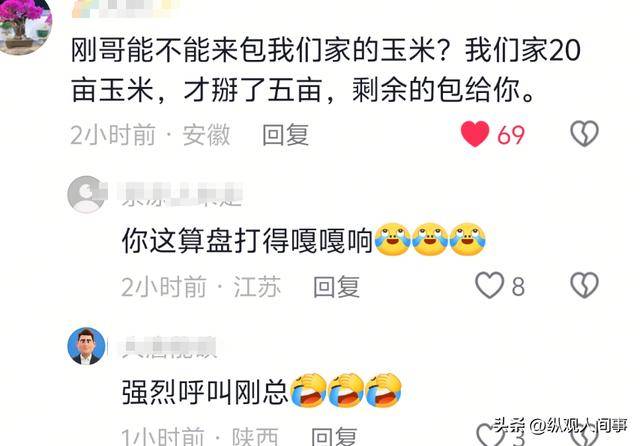Open the flower avatar profile

26,25
